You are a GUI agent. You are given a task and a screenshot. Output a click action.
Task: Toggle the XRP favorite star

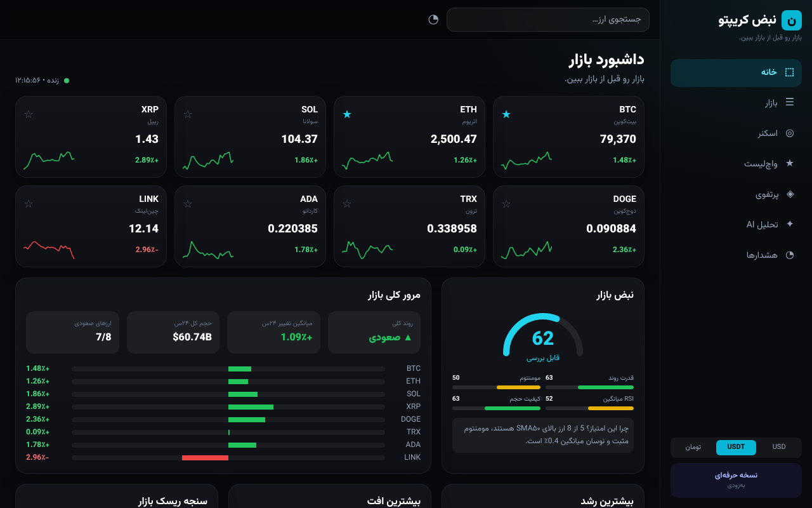29,114
